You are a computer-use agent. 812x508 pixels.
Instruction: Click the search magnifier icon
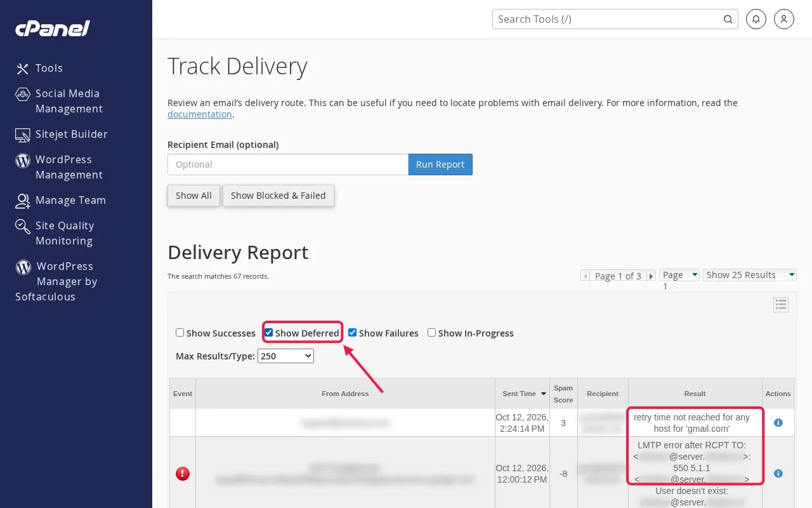coord(728,19)
